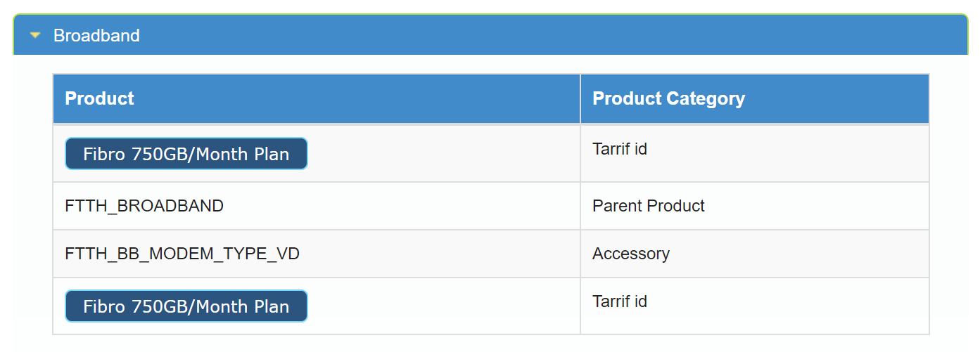The height and width of the screenshot is (352, 980).
Task: Click the Product Category column header
Action: 668,98
